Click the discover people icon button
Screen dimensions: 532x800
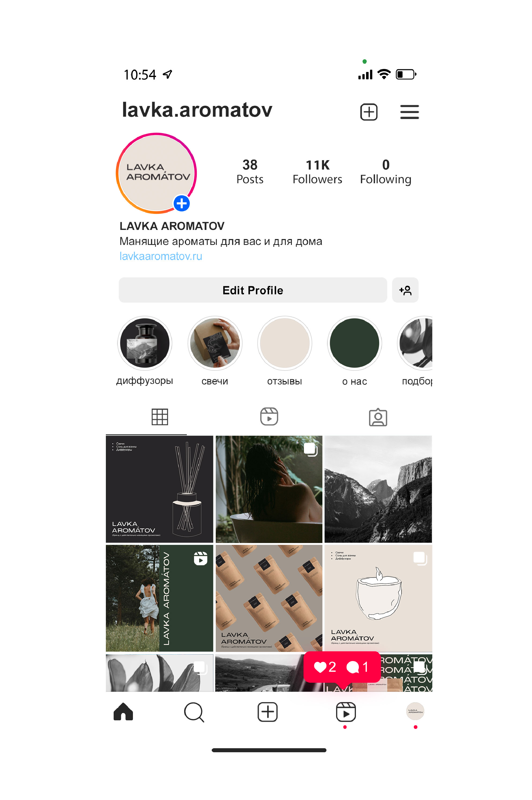(x=405, y=290)
